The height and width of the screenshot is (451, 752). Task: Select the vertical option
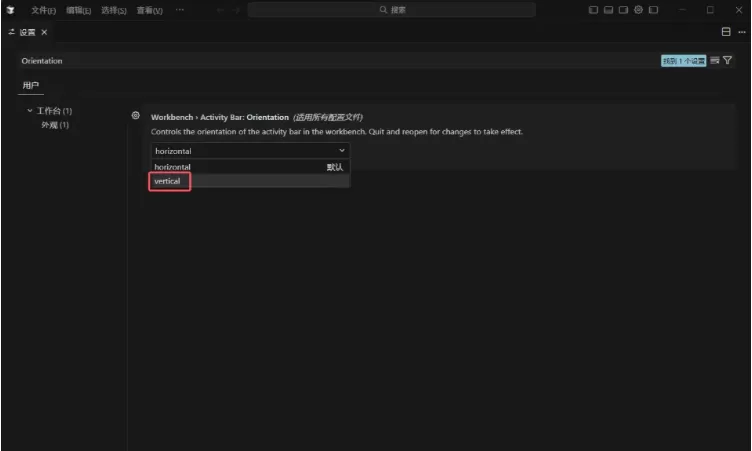click(168, 181)
